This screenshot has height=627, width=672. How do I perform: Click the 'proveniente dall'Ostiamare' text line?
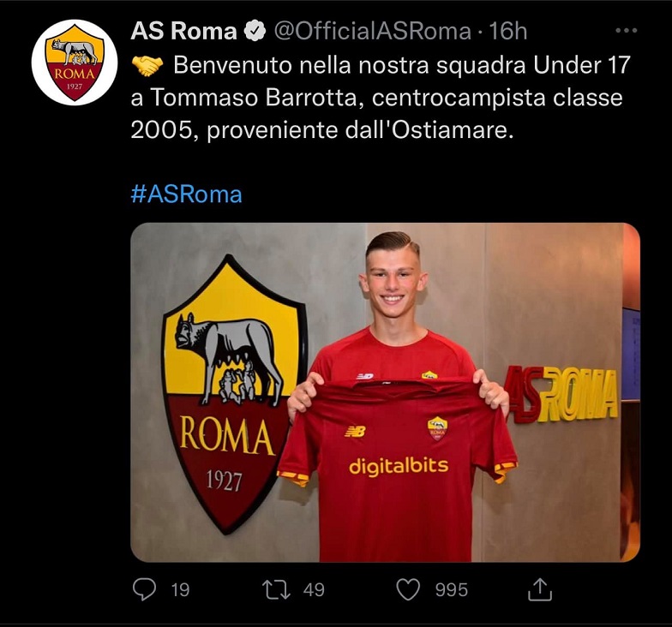[x=360, y=130]
